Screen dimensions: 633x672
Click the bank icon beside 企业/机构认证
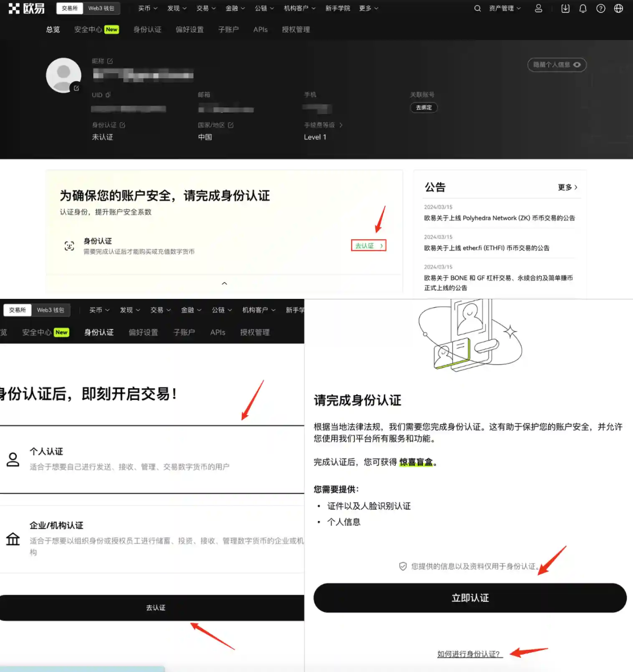pos(13,539)
